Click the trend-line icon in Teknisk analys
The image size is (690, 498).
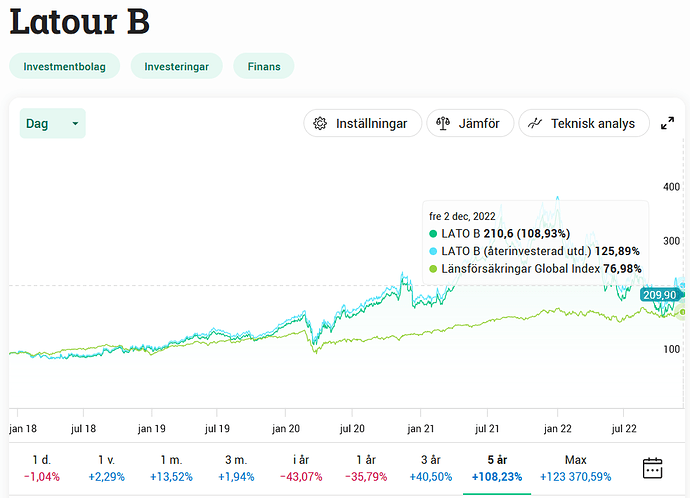(535, 124)
